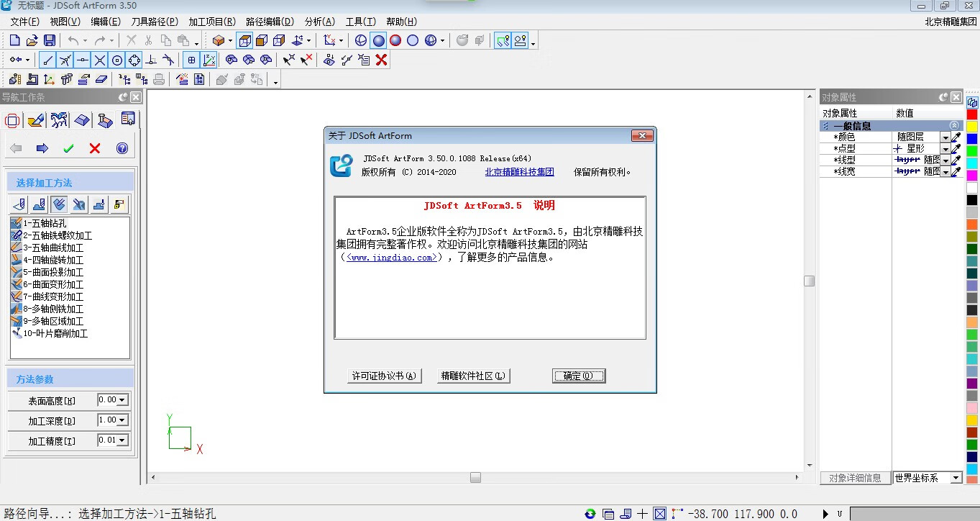
Task: Cancel with the red X in navigation panel
Action: 95,148
